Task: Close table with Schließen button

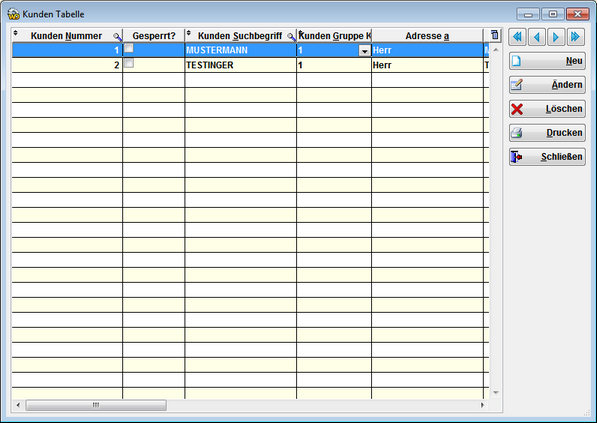Action: tap(547, 157)
